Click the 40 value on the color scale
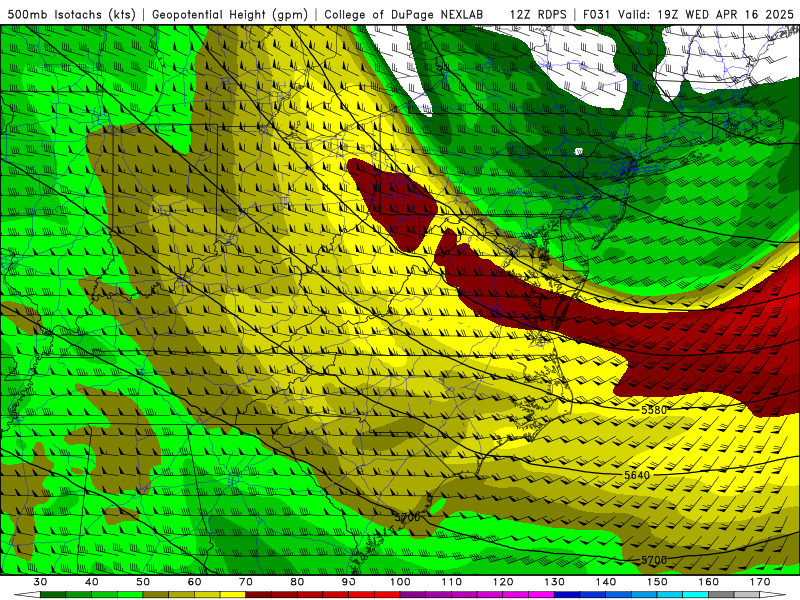The image size is (800, 600). [92, 582]
